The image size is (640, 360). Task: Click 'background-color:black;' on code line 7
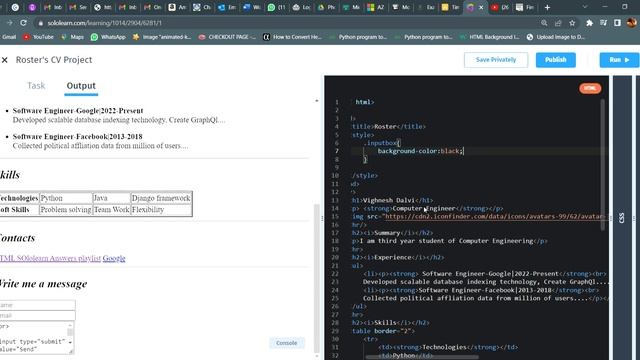pyautogui.click(x=420, y=151)
